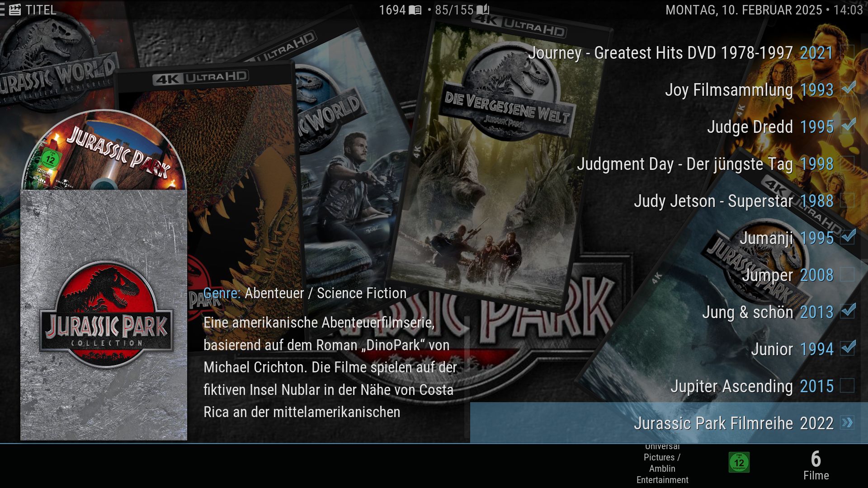This screenshot has height=488, width=868.
Task: Select Judy Jetson - Superstar entry
Action: coord(669,201)
